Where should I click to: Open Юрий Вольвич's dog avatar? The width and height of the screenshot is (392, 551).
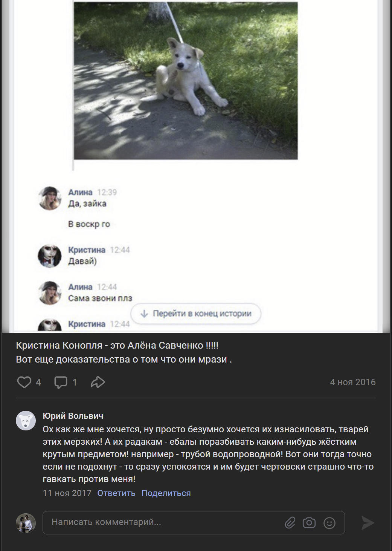coord(26,421)
